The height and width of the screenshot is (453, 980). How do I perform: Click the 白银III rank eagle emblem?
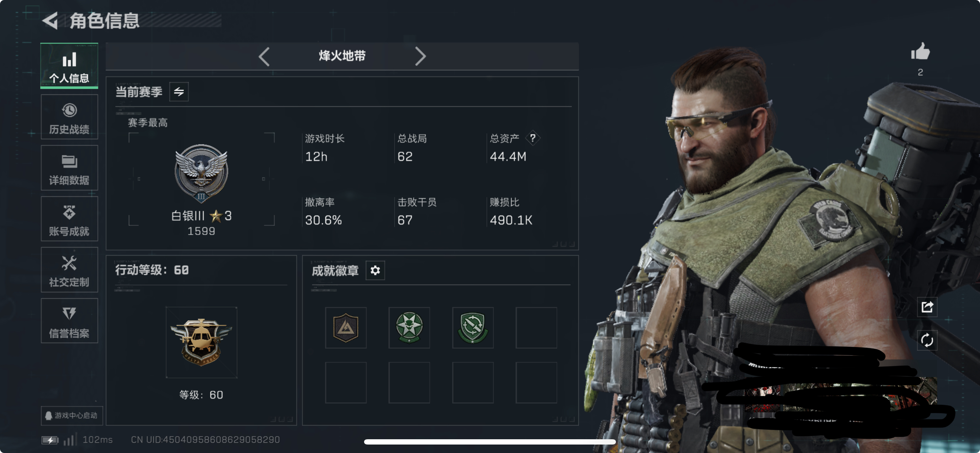click(201, 173)
